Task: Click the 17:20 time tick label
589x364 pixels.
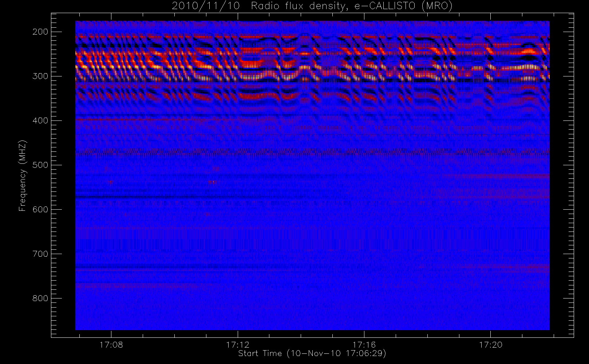Action: click(x=491, y=345)
